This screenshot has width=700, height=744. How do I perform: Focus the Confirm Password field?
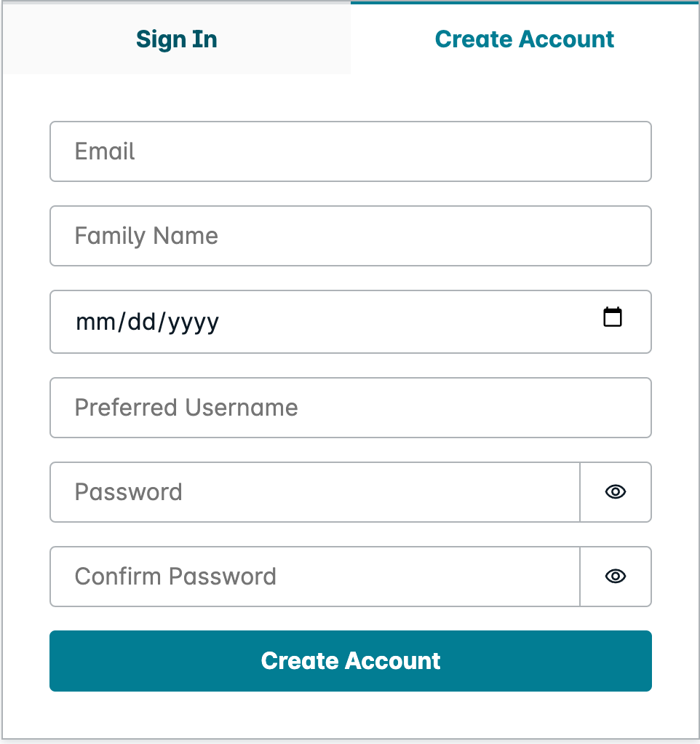click(313, 577)
